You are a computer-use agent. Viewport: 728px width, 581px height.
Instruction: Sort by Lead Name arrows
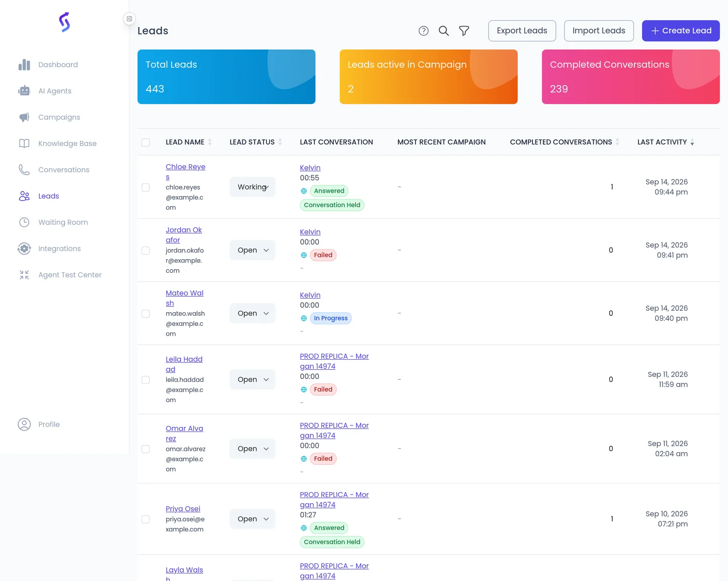tap(210, 142)
